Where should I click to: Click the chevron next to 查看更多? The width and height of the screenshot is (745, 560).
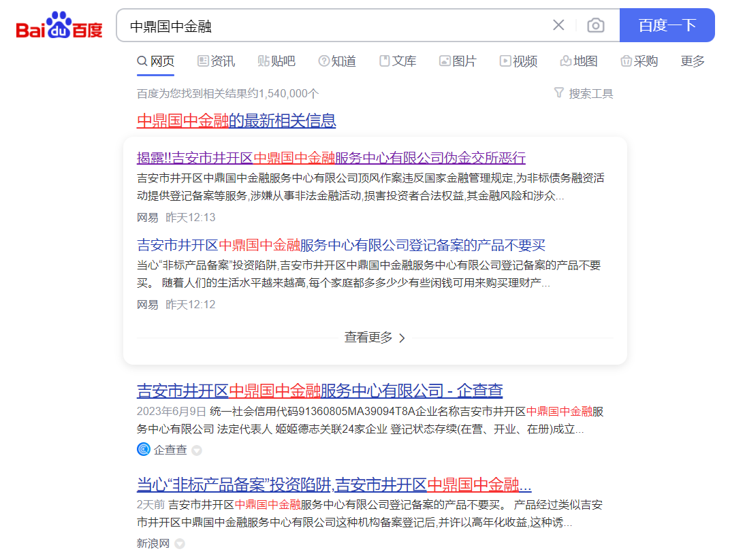[x=402, y=338]
